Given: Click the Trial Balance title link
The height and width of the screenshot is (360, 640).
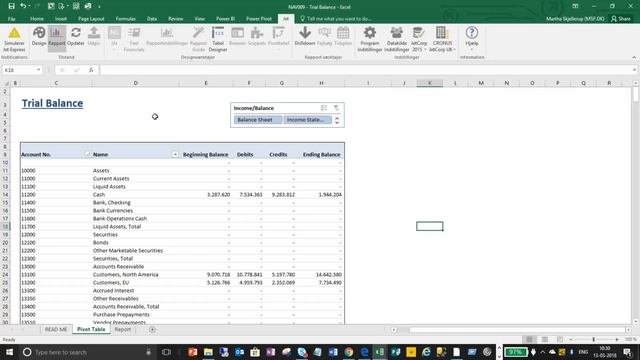Looking at the screenshot, I should pos(52,103).
